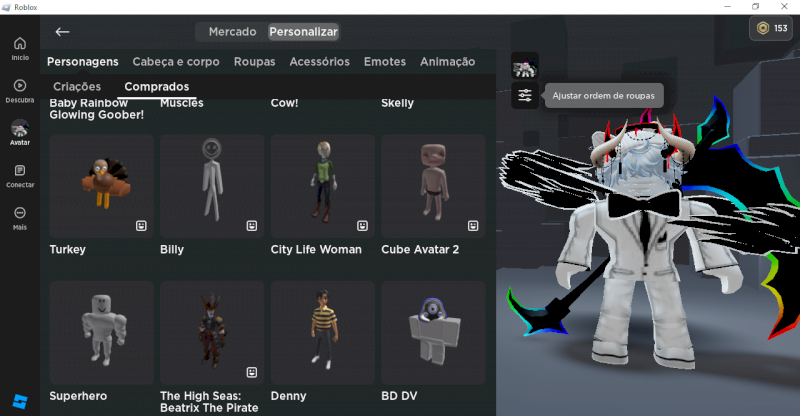Click the avatar preview thumbnail above the sliders icon
The width and height of the screenshot is (800, 416).
click(524, 66)
